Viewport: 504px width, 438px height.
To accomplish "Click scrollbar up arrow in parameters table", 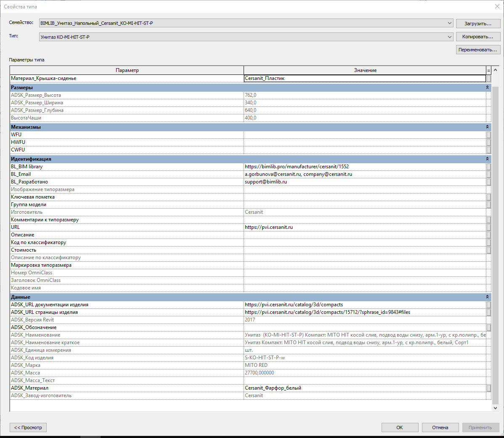I will [495, 70].
